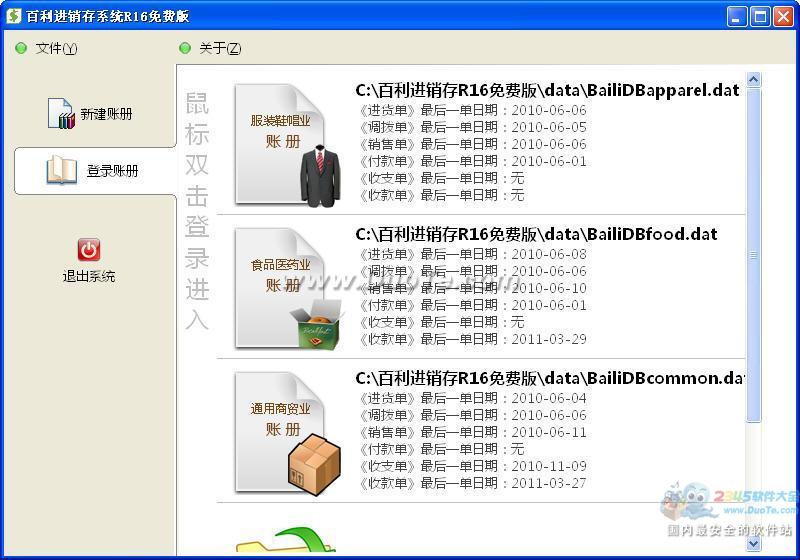Click the green dot beside 文件(Y)

(x=21, y=48)
